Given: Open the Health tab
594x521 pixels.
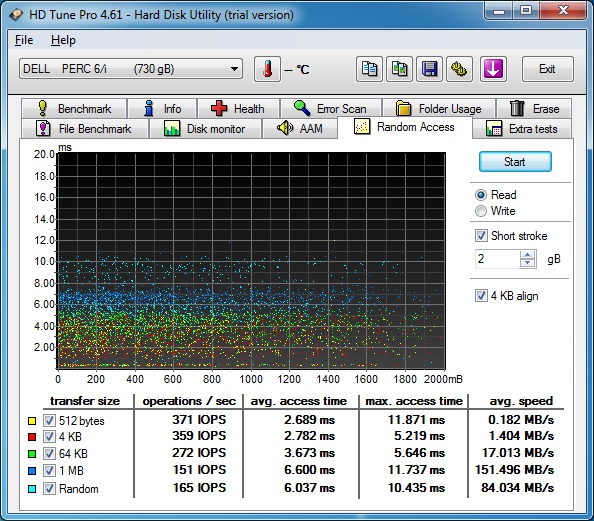Looking at the screenshot, I should coord(238,109).
